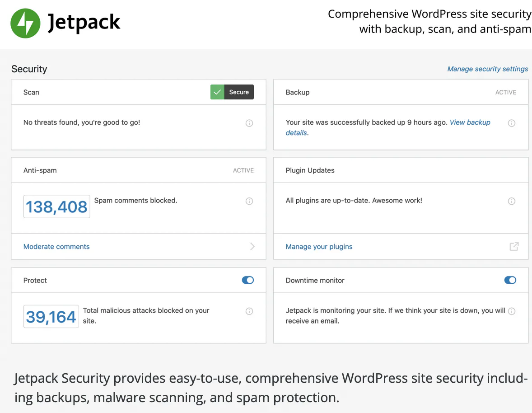Show info for Plugin Updates status
Image resolution: width=532 pixels, height=413 pixels.
click(511, 201)
